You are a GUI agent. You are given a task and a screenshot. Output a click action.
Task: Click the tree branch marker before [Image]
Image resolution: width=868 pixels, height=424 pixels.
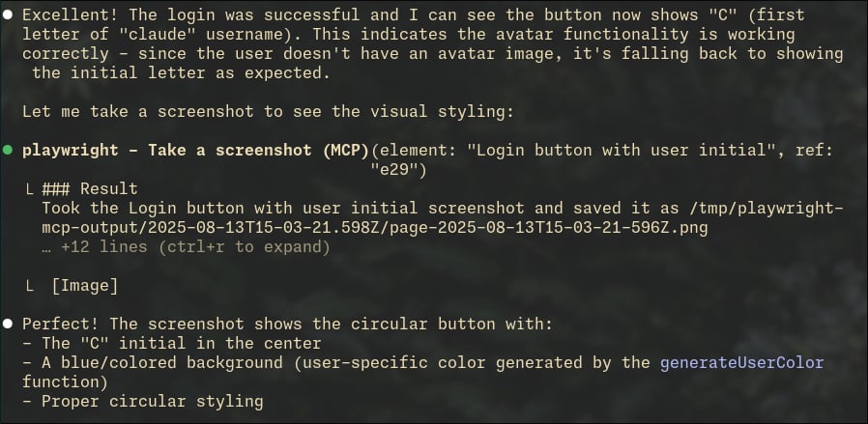30,286
